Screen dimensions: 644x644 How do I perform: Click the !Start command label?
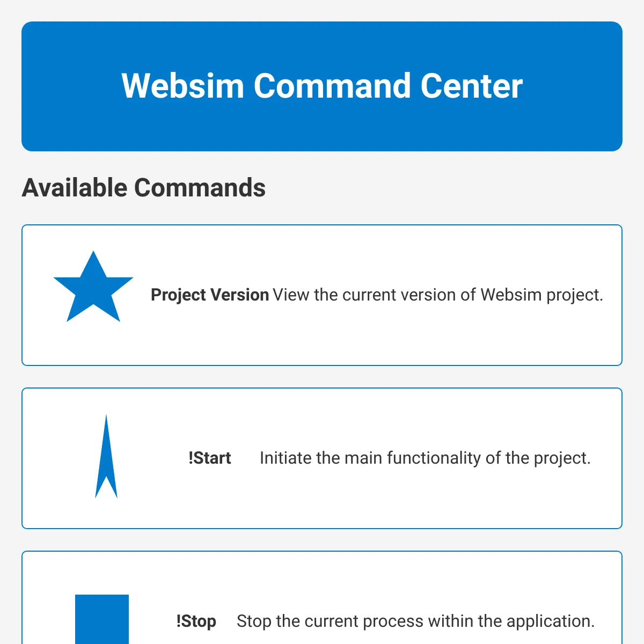(209, 458)
